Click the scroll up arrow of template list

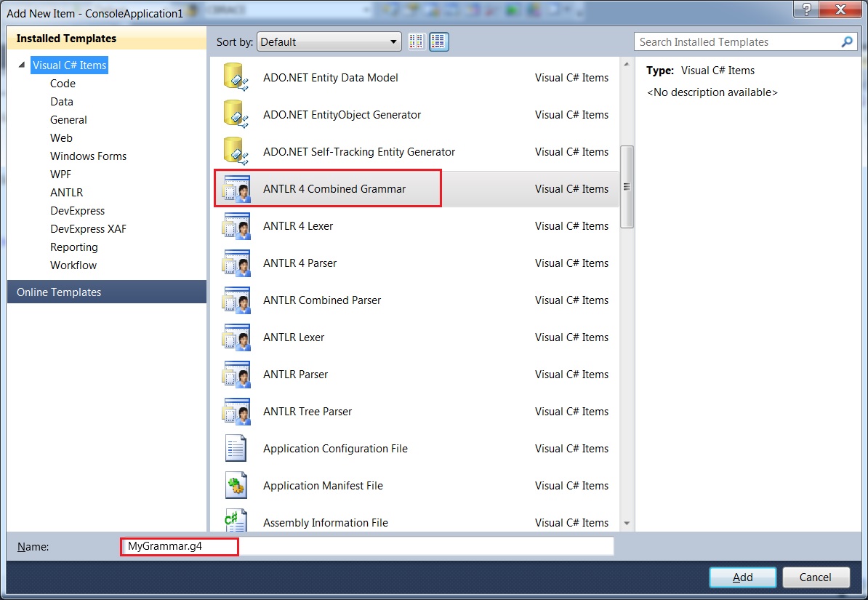(627, 64)
